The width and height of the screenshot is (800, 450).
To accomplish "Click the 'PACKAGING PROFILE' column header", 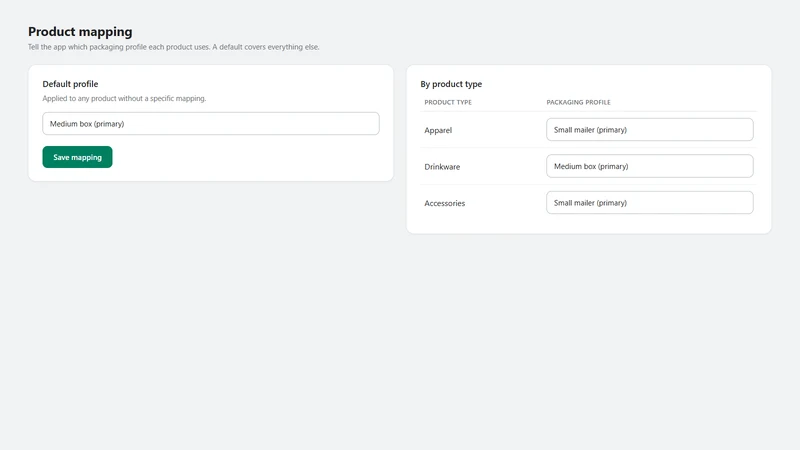I will (579, 102).
